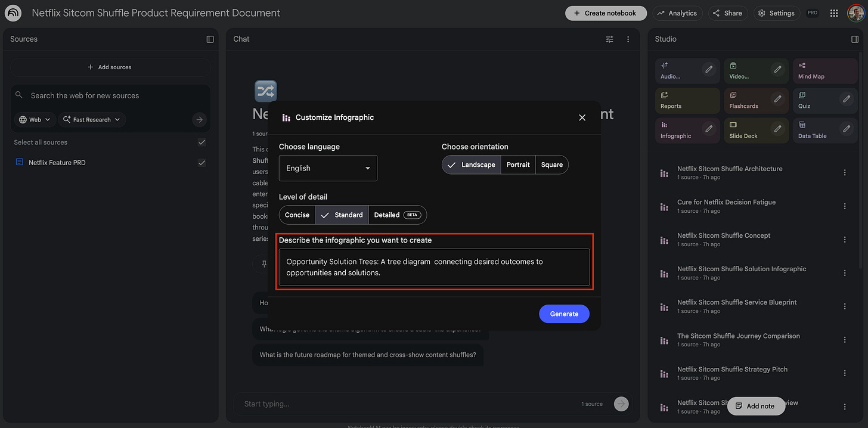
Task: Click the Share button
Action: [x=727, y=13]
